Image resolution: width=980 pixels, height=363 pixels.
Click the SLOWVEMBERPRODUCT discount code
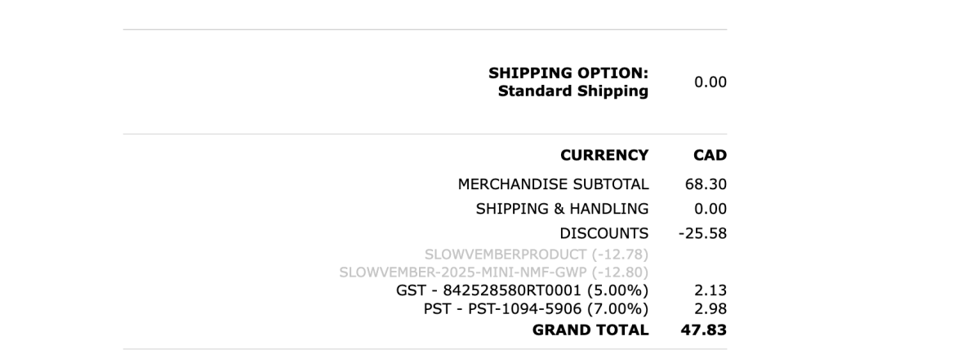click(x=536, y=255)
